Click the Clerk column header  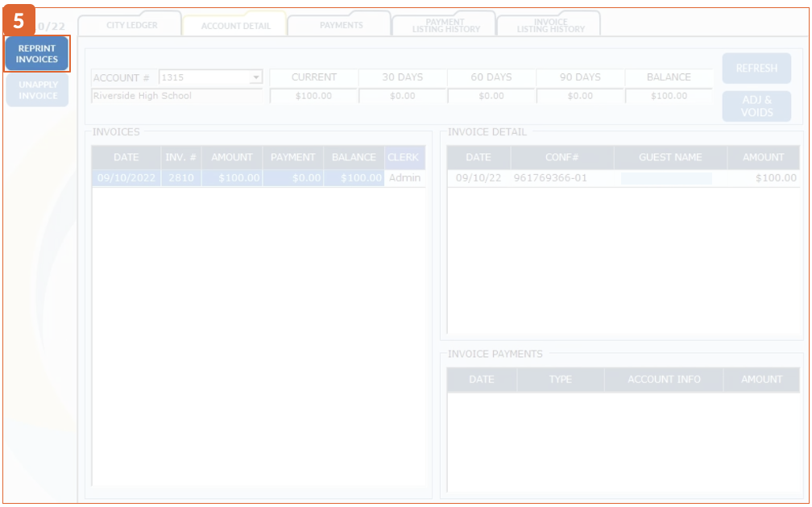pyautogui.click(x=403, y=157)
